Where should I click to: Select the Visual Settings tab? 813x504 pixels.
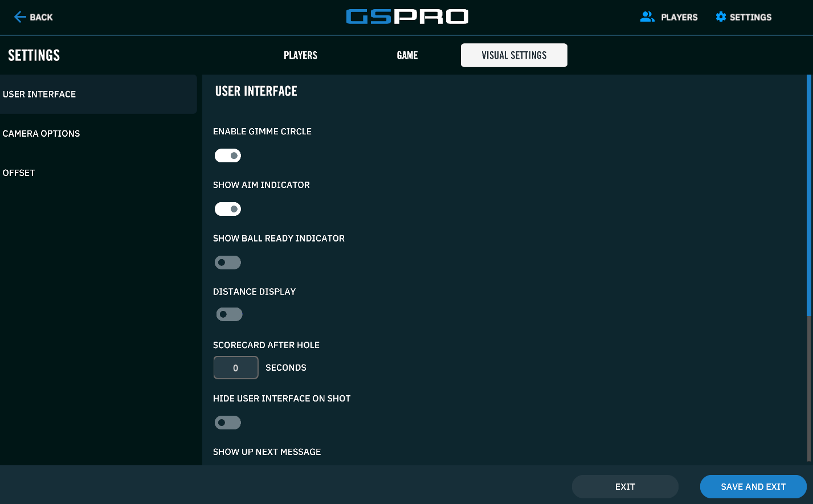click(x=514, y=55)
